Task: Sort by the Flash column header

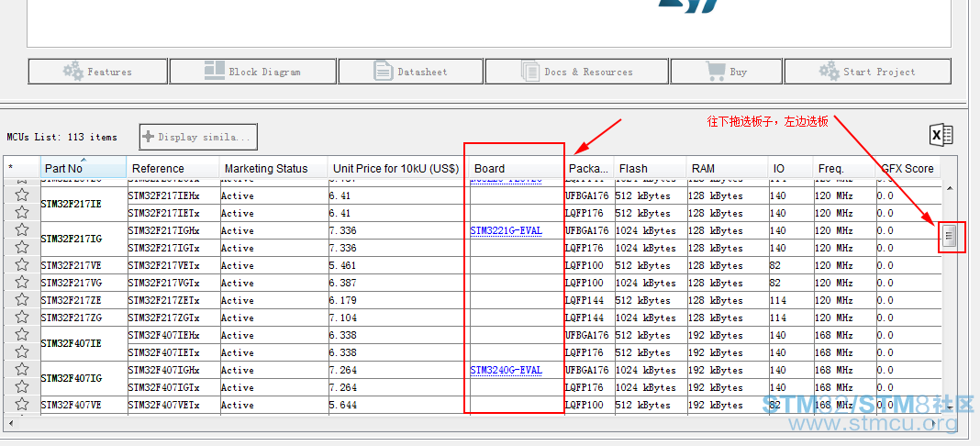Action: click(650, 168)
